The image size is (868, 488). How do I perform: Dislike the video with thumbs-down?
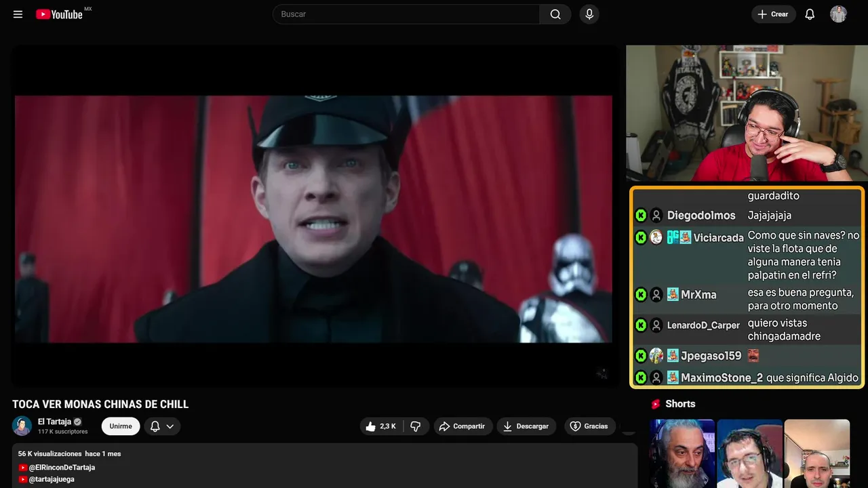point(416,426)
